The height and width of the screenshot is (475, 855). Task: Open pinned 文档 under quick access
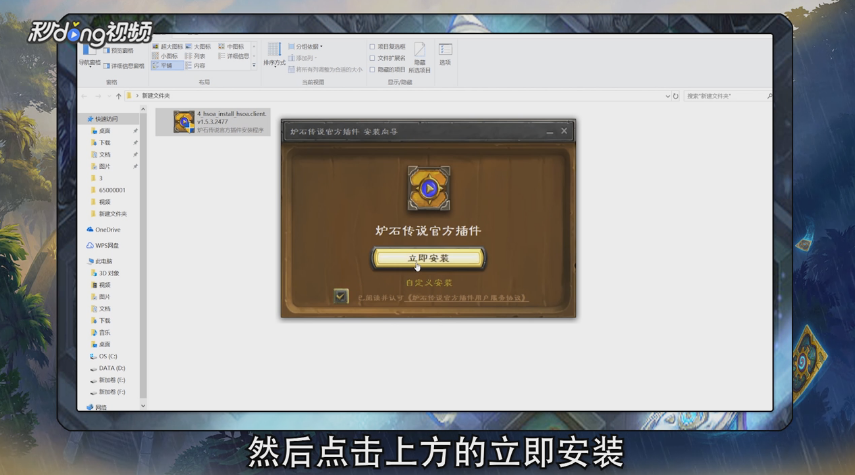coord(104,155)
